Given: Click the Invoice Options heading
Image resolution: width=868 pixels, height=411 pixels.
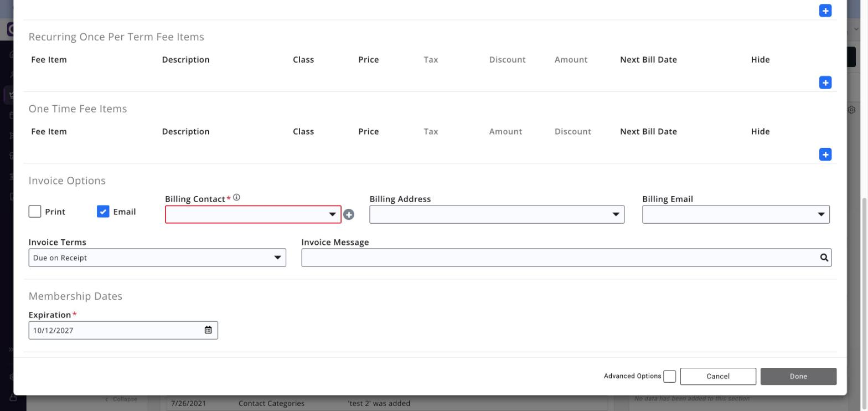Looking at the screenshot, I should (x=67, y=181).
